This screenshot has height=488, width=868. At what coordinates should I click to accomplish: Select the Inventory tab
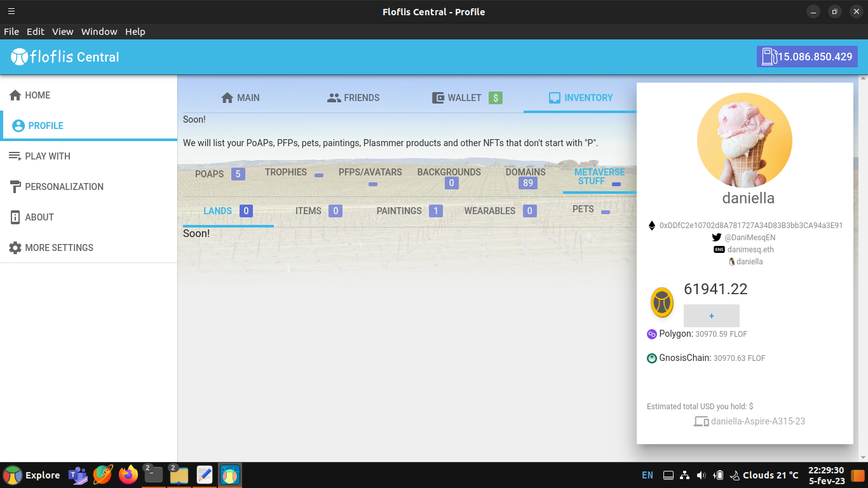point(580,98)
